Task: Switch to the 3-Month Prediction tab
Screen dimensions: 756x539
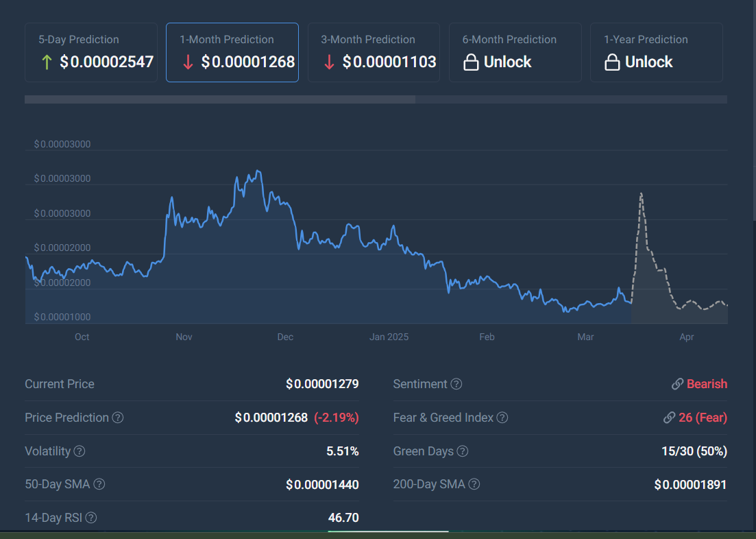Action: 374,52
